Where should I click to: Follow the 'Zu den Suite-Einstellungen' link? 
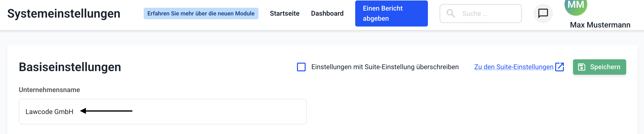(x=514, y=67)
